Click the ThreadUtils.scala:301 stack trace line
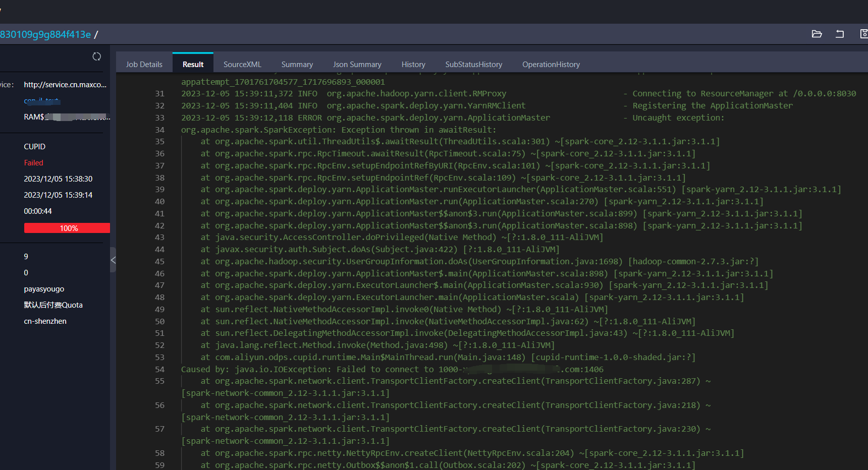 click(460, 142)
